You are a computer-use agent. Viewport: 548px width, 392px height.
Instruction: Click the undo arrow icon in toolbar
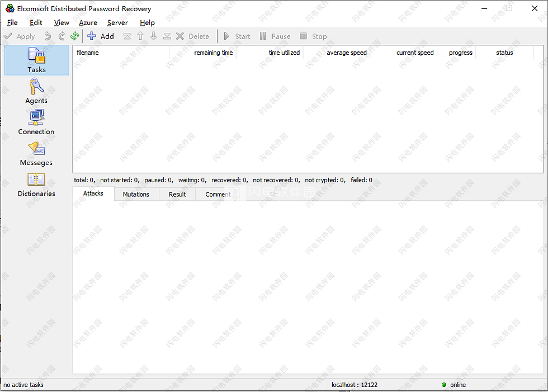pyautogui.click(x=48, y=36)
